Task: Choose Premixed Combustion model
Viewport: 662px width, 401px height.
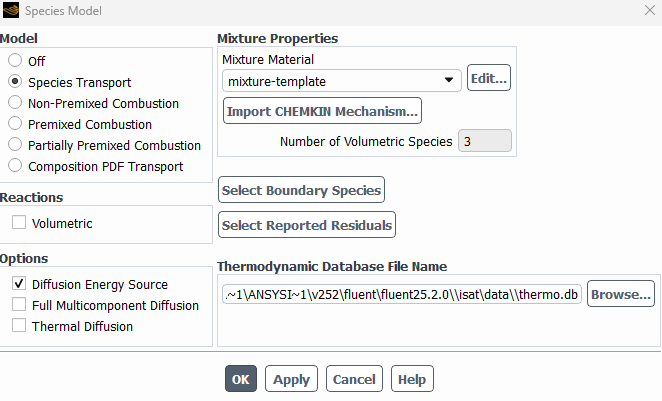Action: pos(15,124)
